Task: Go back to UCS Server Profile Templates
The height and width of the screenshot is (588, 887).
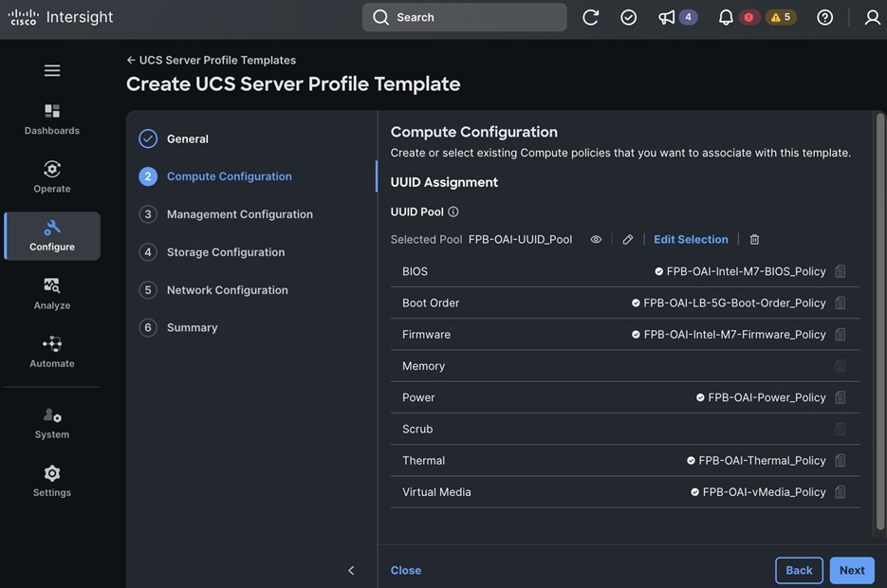Action: click(x=211, y=60)
